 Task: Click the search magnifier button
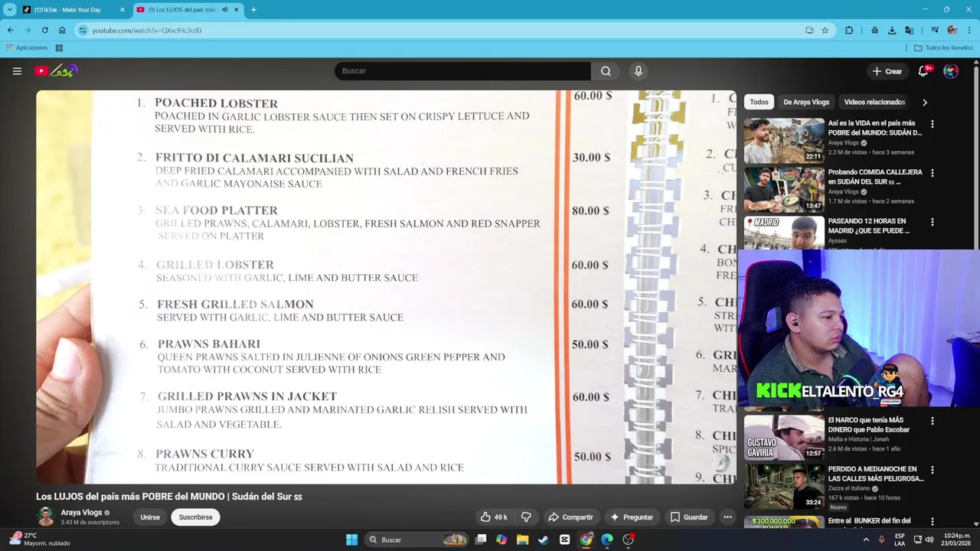[x=606, y=71]
